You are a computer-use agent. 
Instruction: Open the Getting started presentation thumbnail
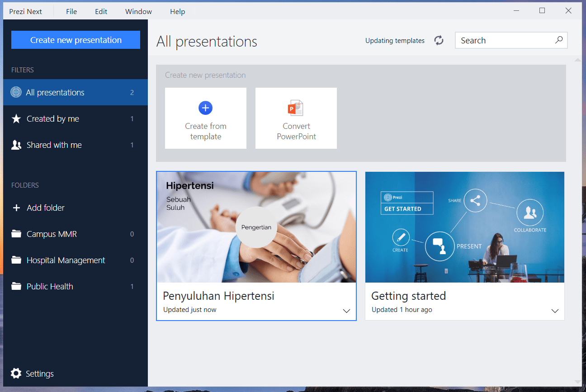464,227
